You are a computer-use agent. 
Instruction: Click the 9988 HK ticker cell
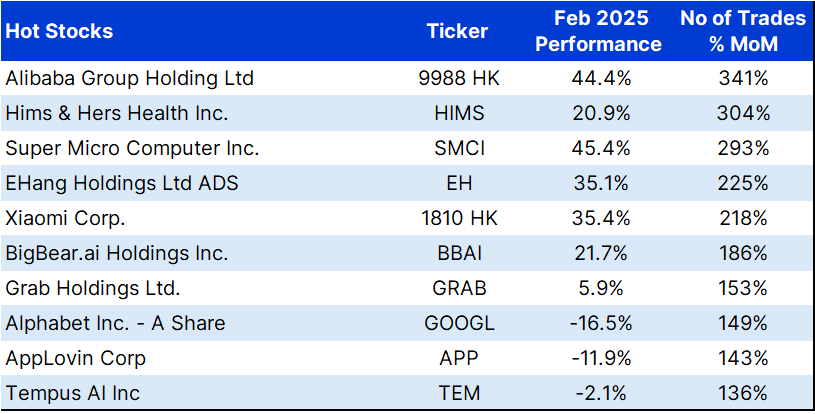pos(457,78)
